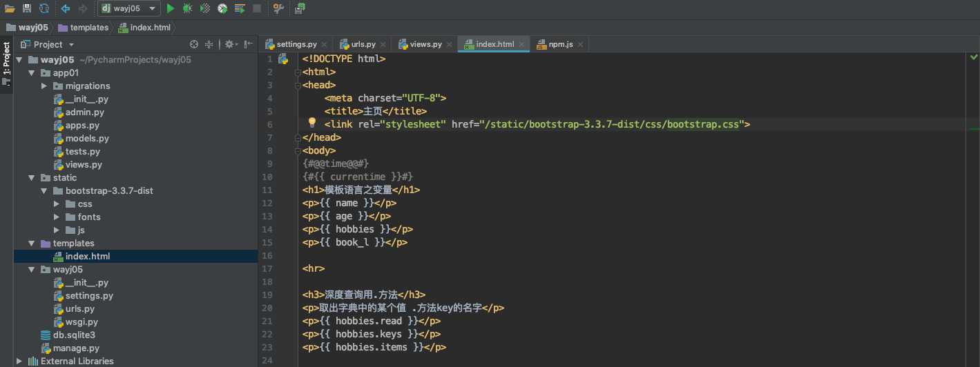Screen dimensions: 980x367
Task: Run wayj05 with the green play button
Action: tap(171, 8)
